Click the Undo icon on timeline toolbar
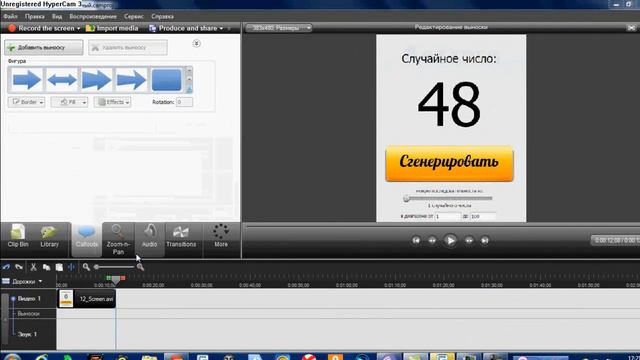This screenshot has height=360, width=640. (6, 267)
